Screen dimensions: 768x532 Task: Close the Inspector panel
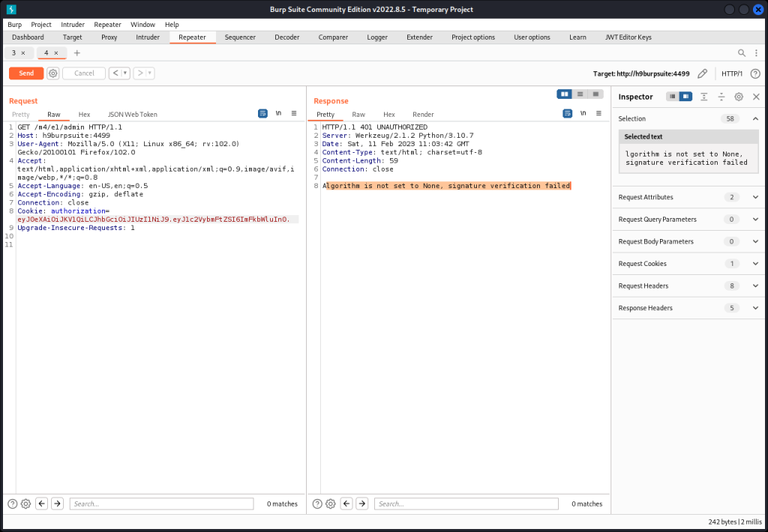pyautogui.click(x=756, y=97)
